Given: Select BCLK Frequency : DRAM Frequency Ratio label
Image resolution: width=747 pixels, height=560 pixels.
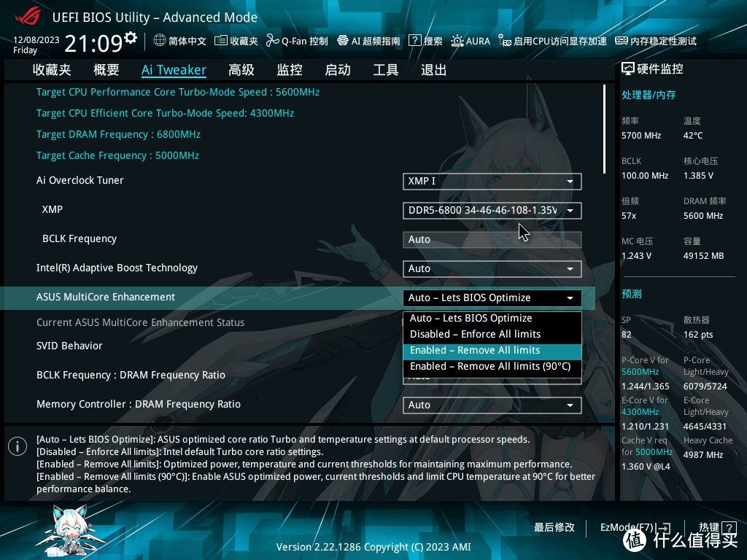Looking at the screenshot, I should coord(131,376).
